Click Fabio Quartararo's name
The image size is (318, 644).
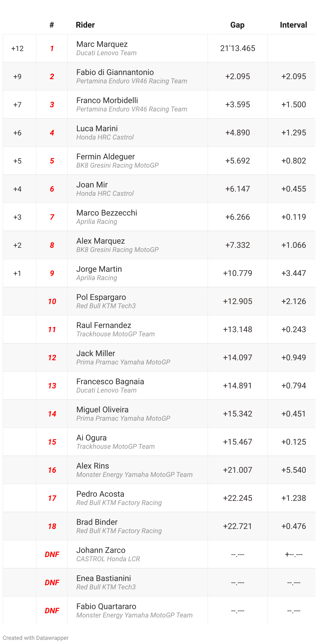tap(106, 607)
